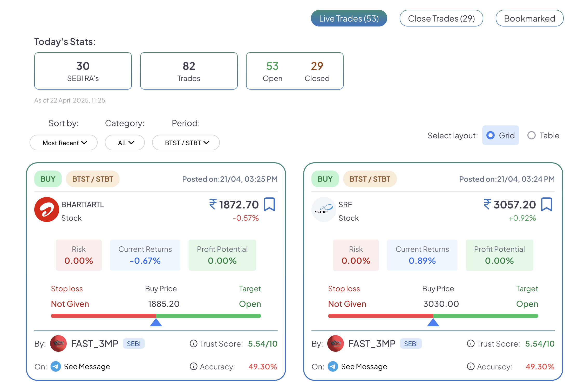Click See Message link on BHARTIARTL card
Image resolution: width=585 pixels, height=392 pixels.
click(87, 367)
